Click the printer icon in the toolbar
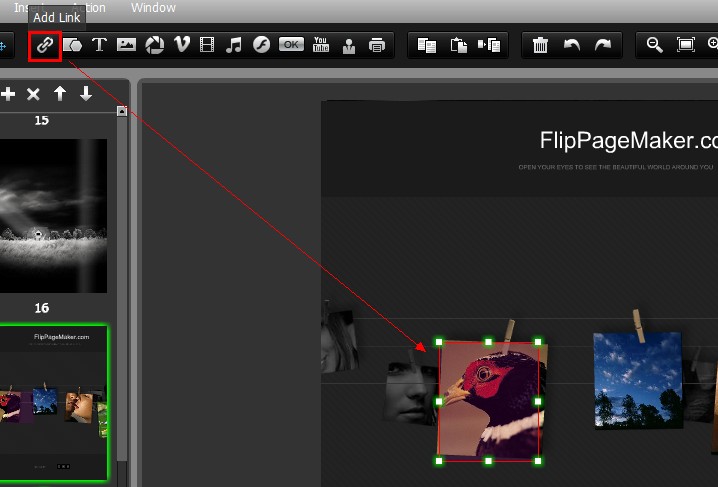Screen dimensions: 718x487 point(377,45)
